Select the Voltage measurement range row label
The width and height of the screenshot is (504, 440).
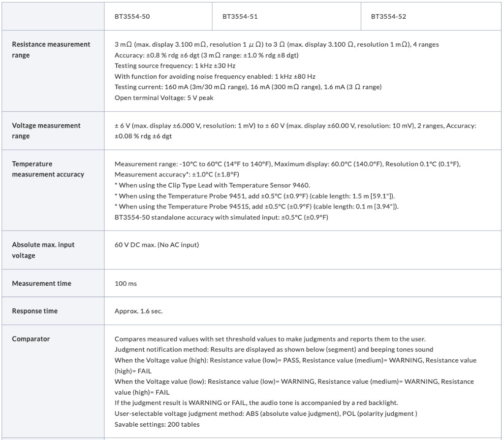click(46, 131)
